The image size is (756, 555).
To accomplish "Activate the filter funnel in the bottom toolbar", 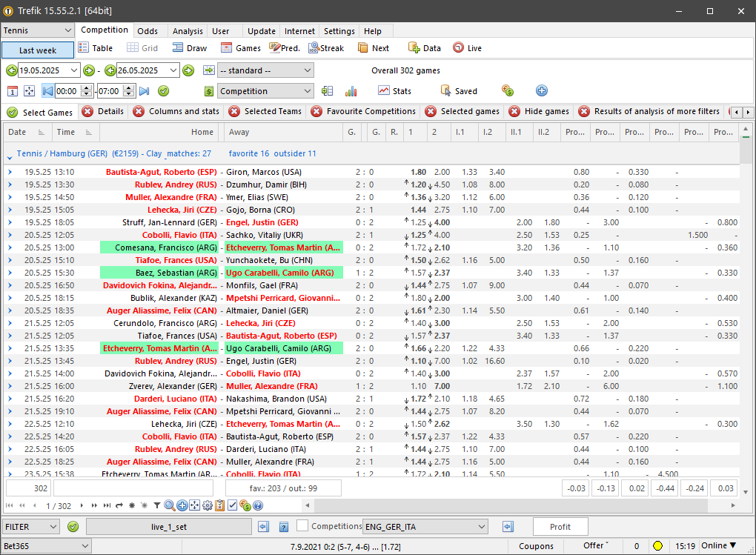I will tap(159, 505).
